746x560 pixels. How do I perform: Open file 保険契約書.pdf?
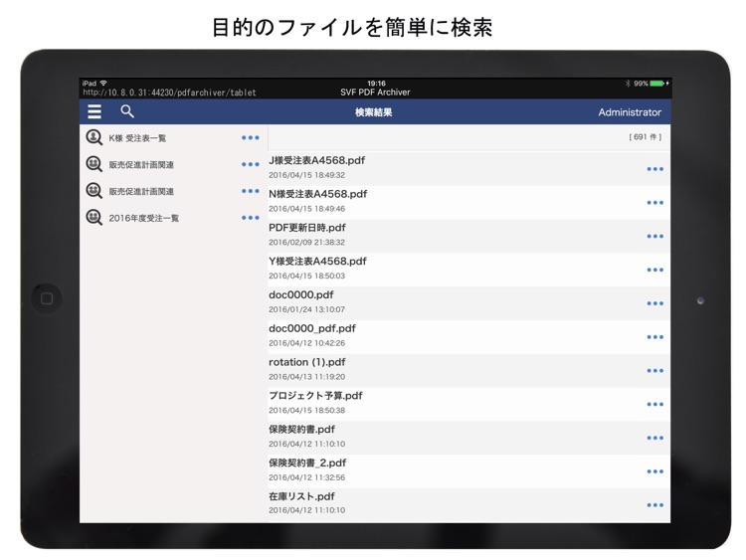pos(469,438)
